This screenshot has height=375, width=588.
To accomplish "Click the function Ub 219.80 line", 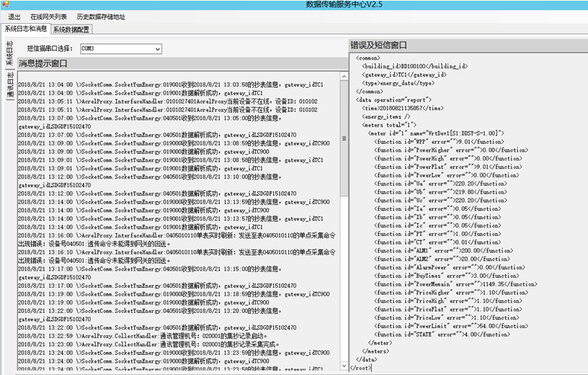I will coord(440,192).
